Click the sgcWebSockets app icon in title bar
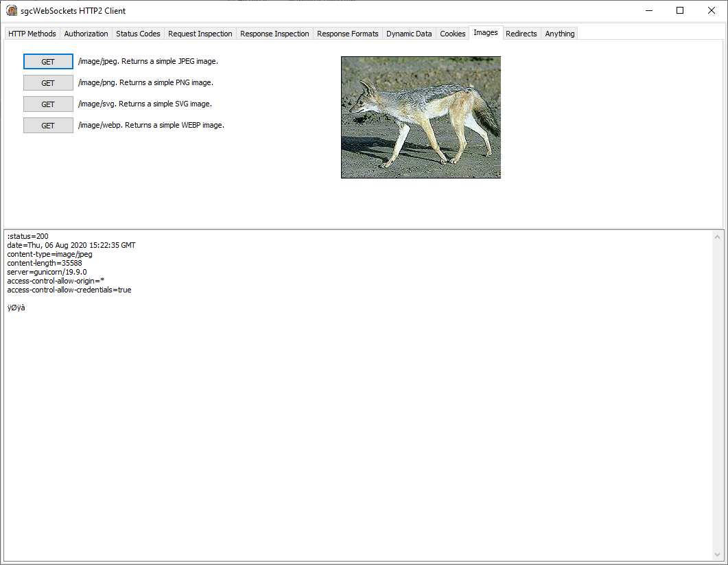The height and width of the screenshot is (565, 728). [12, 11]
